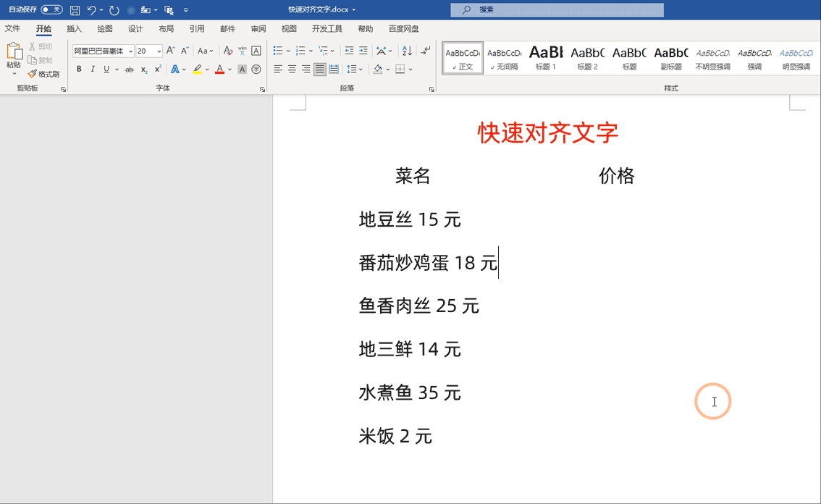Clear all formatting icon
The image size is (821, 504).
(x=228, y=51)
